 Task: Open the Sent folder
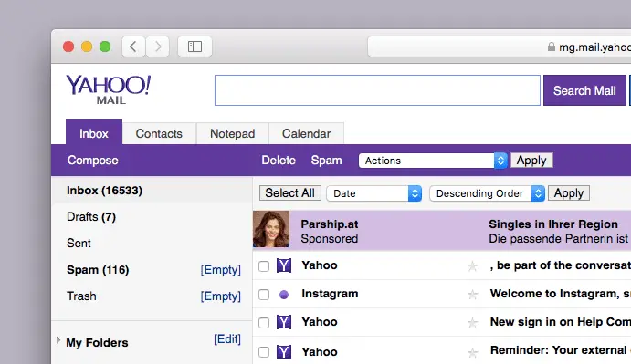tap(79, 243)
